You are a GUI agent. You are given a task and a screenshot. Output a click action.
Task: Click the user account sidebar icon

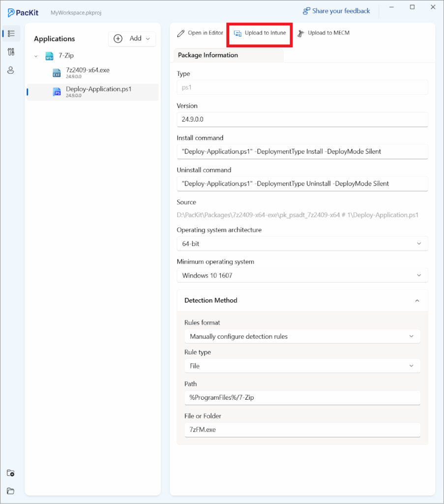point(11,70)
